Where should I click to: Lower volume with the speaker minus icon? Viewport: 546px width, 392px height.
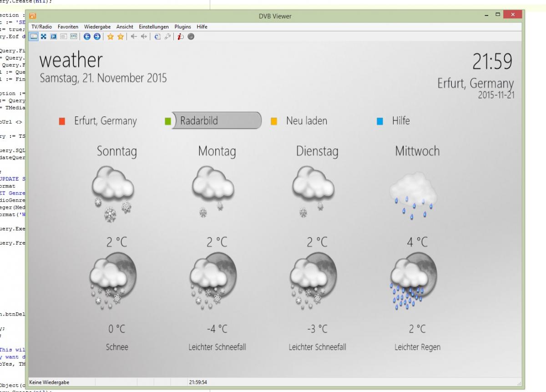134,36
